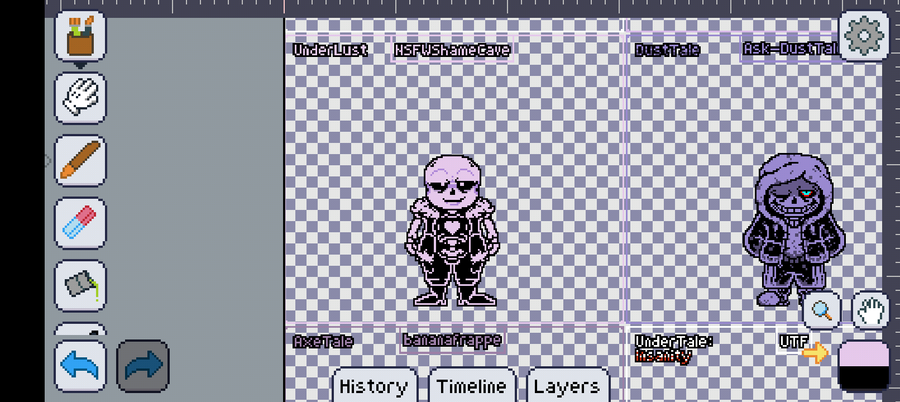Click the hooded DustTale Sans sprite
This screenshot has width=900, height=402.
pos(794,230)
